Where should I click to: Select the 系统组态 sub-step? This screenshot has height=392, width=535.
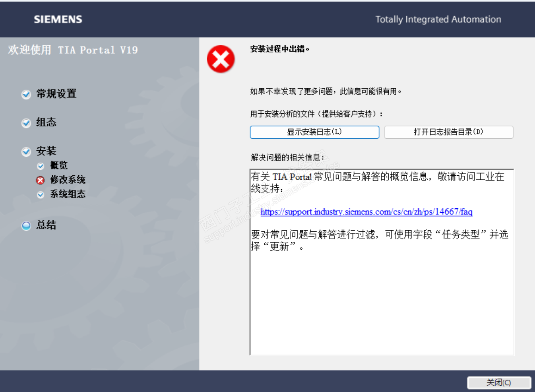pyautogui.click(x=68, y=194)
